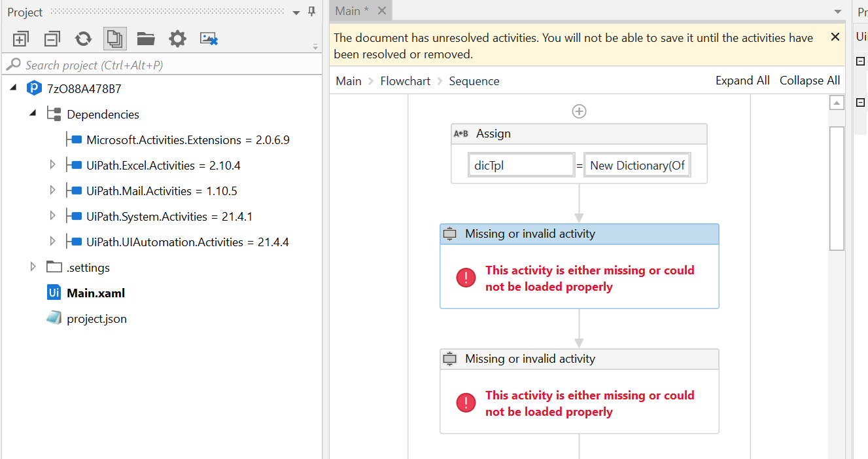Expand UiPath.UIAutomation.Activities dependency
Image resolution: width=868 pixels, height=459 pixels.
point(53,242)
